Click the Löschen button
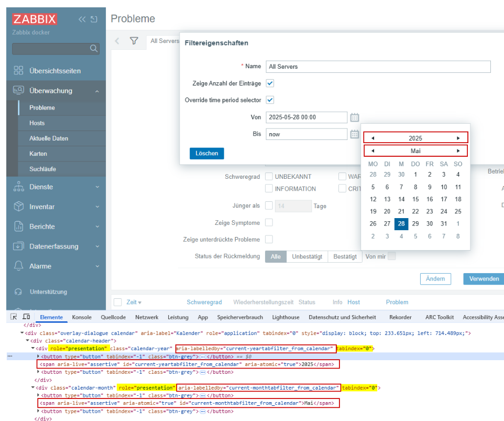 (206, 154)
